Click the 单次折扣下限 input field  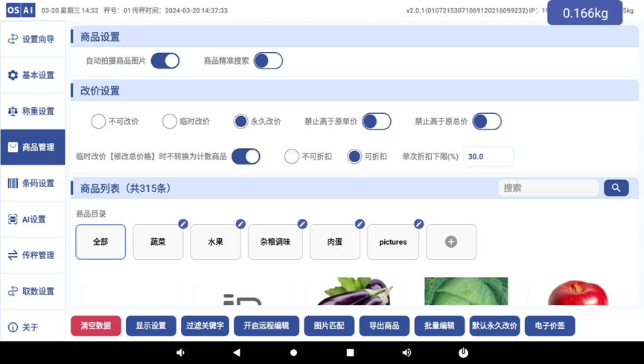(488, 156)
